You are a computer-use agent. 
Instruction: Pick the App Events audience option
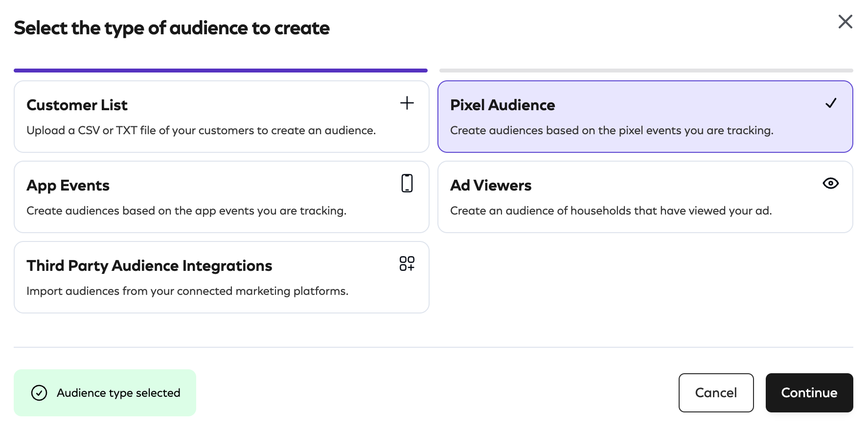pos(222,197)
